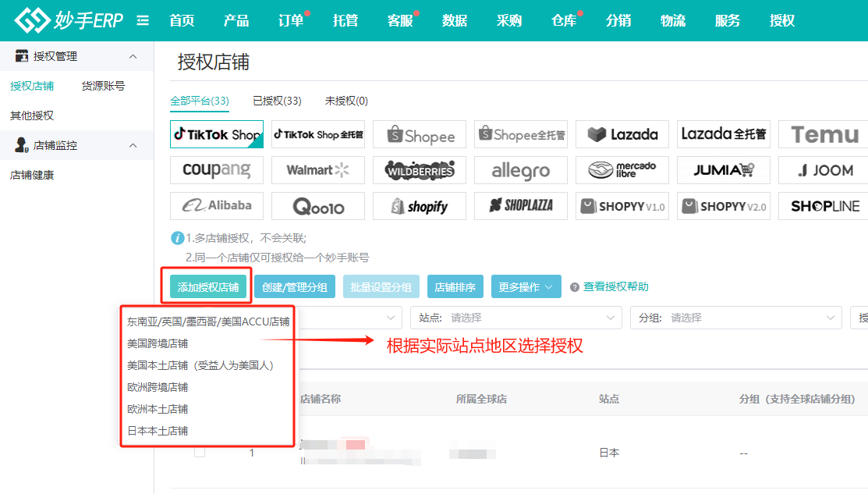Switch to the 全部平台(33) tab

pyautogui.click(x=200, y=101)
